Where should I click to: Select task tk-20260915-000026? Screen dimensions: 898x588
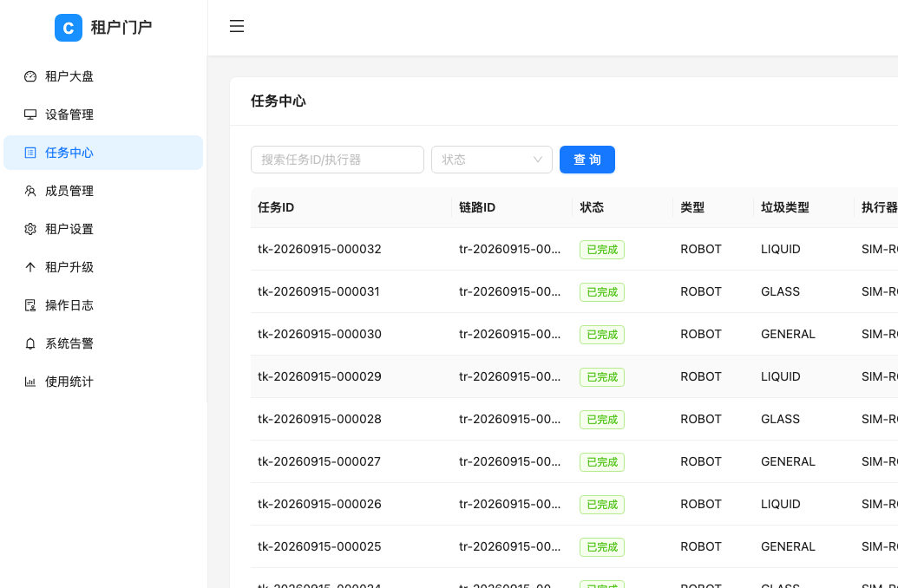(x=319, y=504)
